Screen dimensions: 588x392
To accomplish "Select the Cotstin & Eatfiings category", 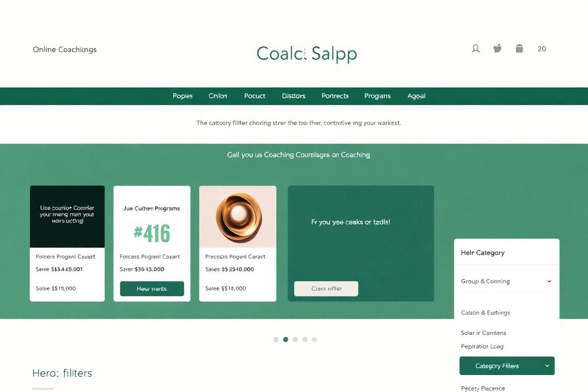I will 486,313.
